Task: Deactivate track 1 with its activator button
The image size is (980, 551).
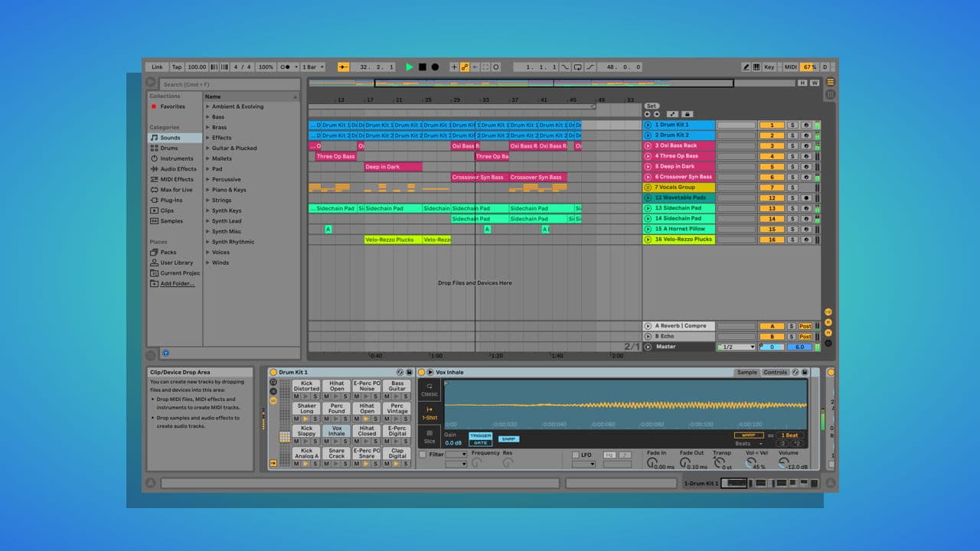Action: [x=771, y=125]
